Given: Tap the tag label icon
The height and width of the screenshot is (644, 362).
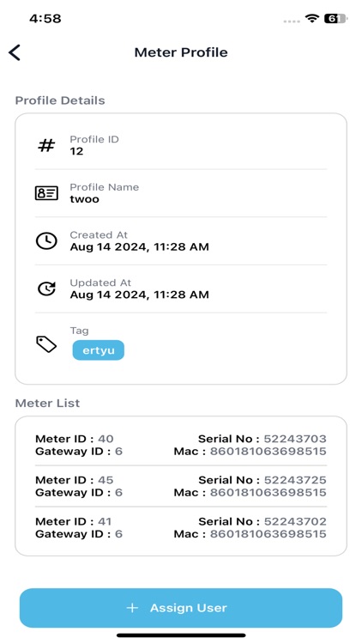Looking at the screenshot, I should point(46,344).
